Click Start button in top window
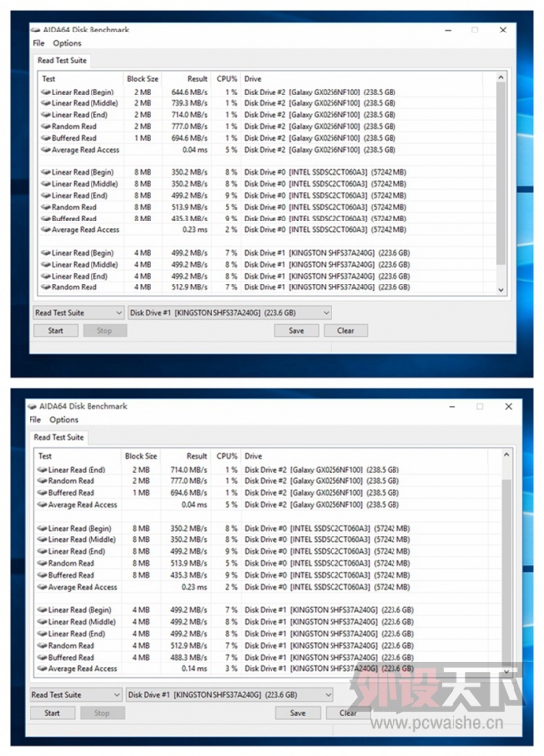 (x=56, y=331)
